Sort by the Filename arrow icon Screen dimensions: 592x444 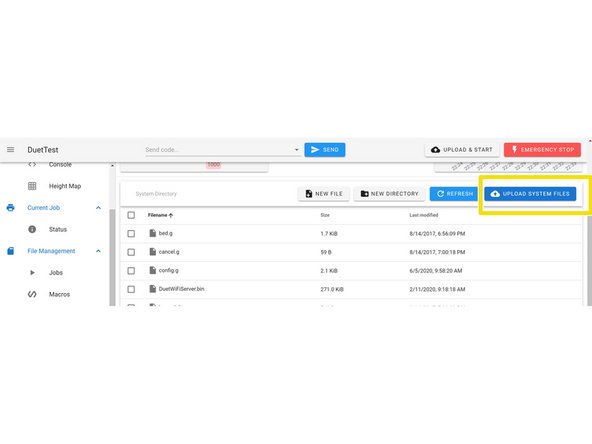tap(171, 215)
